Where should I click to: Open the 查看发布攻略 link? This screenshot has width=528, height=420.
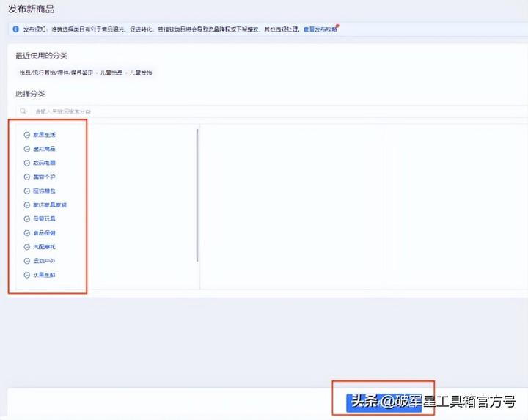click(320, 29)
